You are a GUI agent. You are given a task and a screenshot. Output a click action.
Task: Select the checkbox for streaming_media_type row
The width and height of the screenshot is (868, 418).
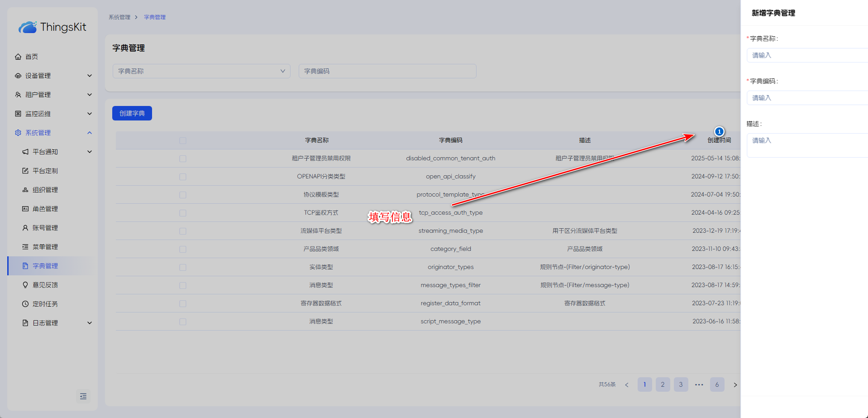(x=183, y=231)
